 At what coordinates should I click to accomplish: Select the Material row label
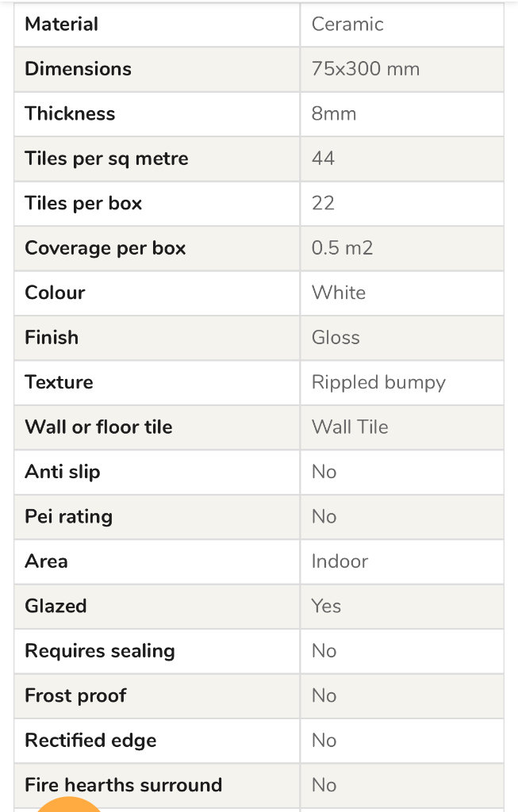coord(62,25)
